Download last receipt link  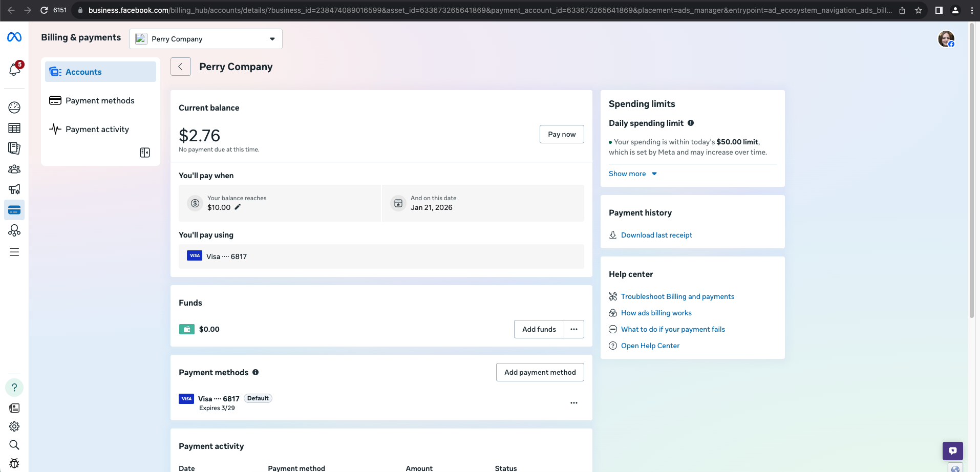point(656,235)
